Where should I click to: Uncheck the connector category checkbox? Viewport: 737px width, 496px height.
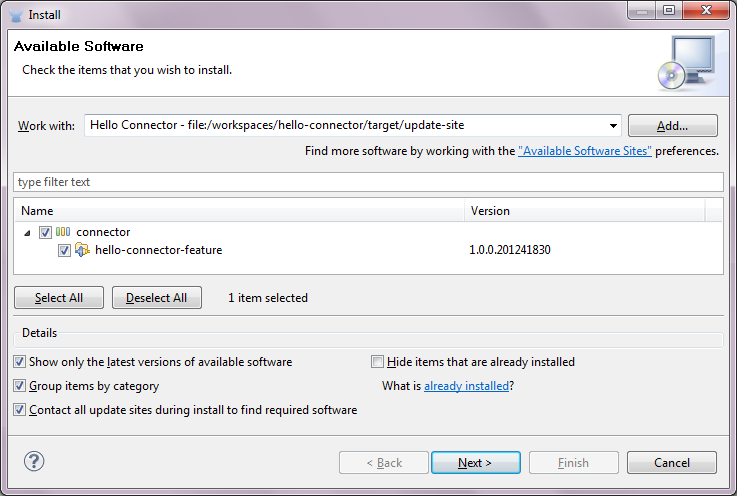(45, 232)
